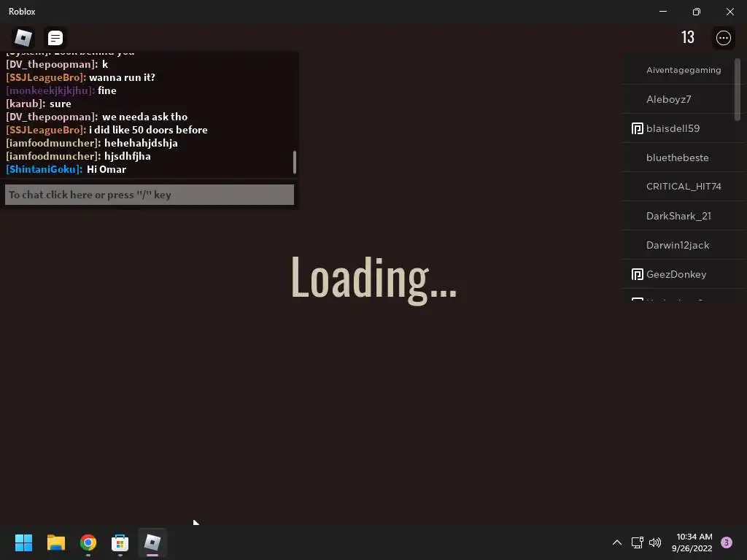Screen dimensions: 747x560
Task: Open the three-dots more options button
Action: 723,38
